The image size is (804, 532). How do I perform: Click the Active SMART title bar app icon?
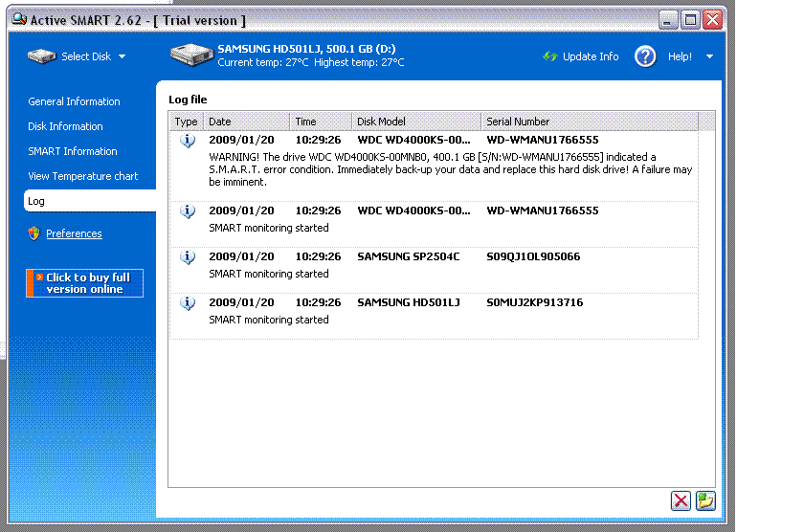[x=19, y=19]
